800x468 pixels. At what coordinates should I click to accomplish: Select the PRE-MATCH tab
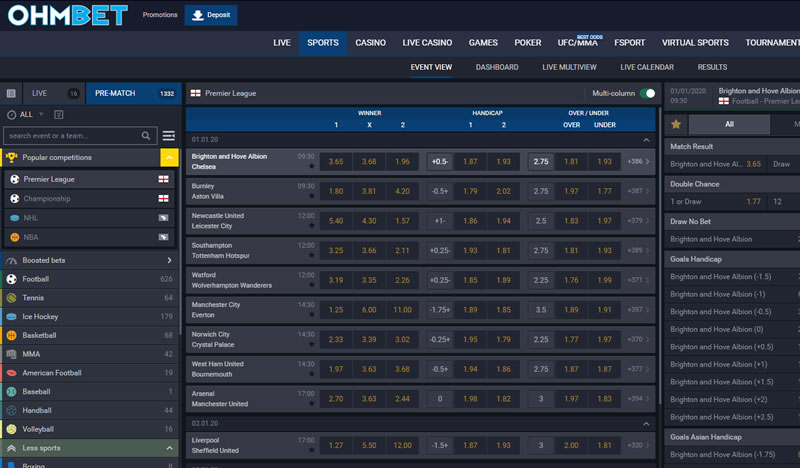point(134,93)
